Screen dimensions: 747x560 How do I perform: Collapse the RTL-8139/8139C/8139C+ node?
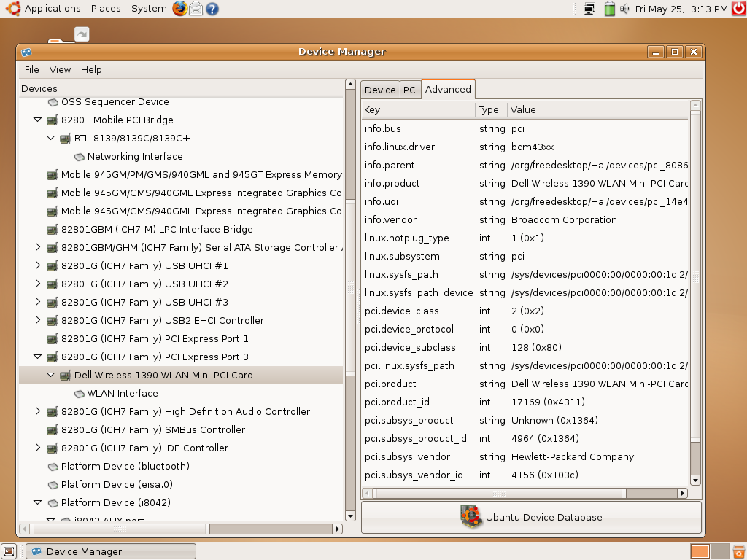click(x=50, y=138)
